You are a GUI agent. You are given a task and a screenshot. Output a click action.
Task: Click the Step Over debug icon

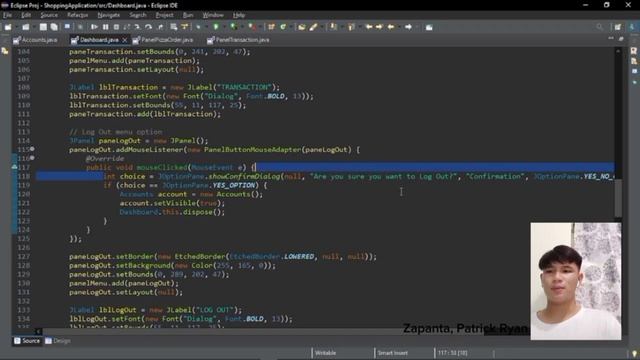point(148,27)
